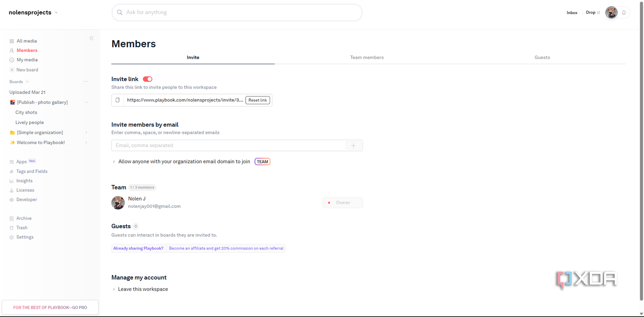Open All media in the sidebar
Screen dimensions: 644x317
click(27, 41)
